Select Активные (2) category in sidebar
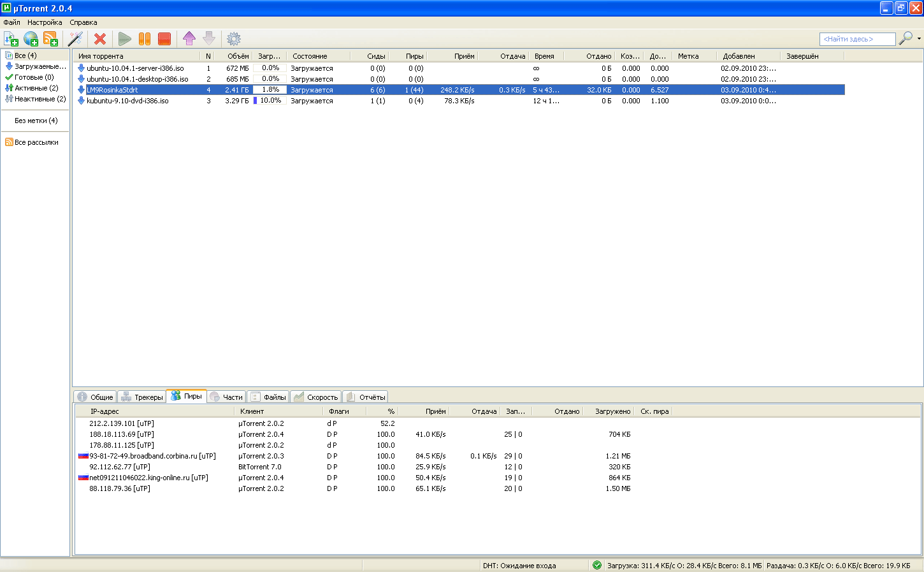This screenshot has height=572, width=924. click(x=36, y=88)
